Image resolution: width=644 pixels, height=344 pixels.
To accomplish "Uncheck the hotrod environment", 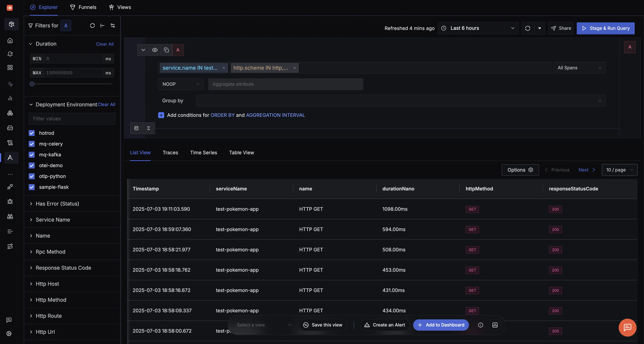I will pos(32,133).
